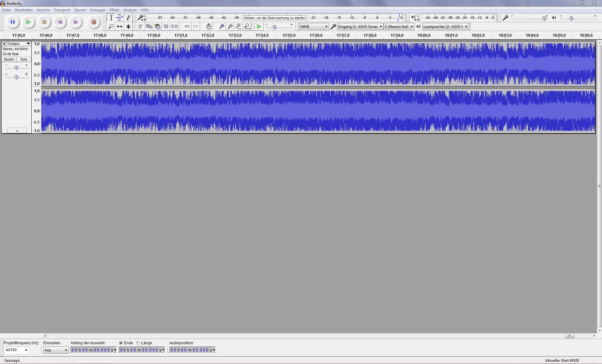Select the Ende radio button

(121, 343)
